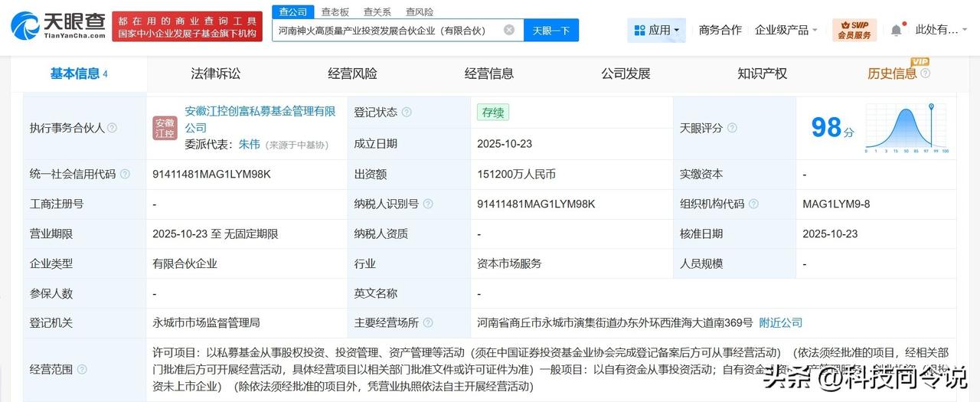Click the 98分 score value

coord(833,128)
